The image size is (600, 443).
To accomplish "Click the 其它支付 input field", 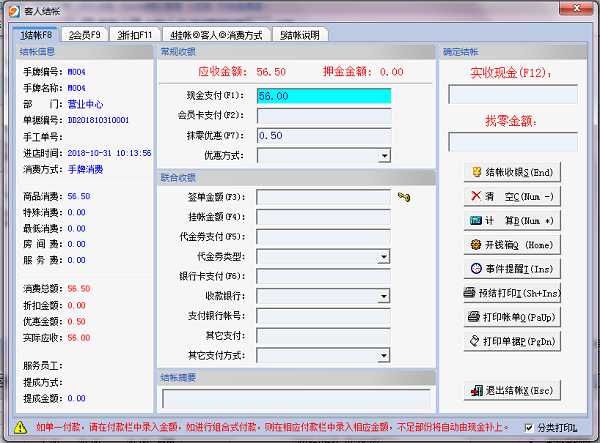I will click(x=323, y=336).
